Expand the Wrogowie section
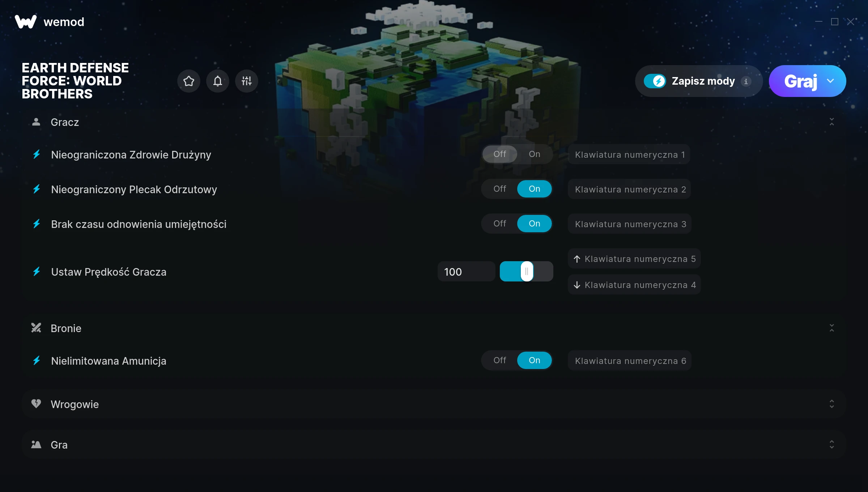This screenshot has height=492, width=868. (832, 404)
